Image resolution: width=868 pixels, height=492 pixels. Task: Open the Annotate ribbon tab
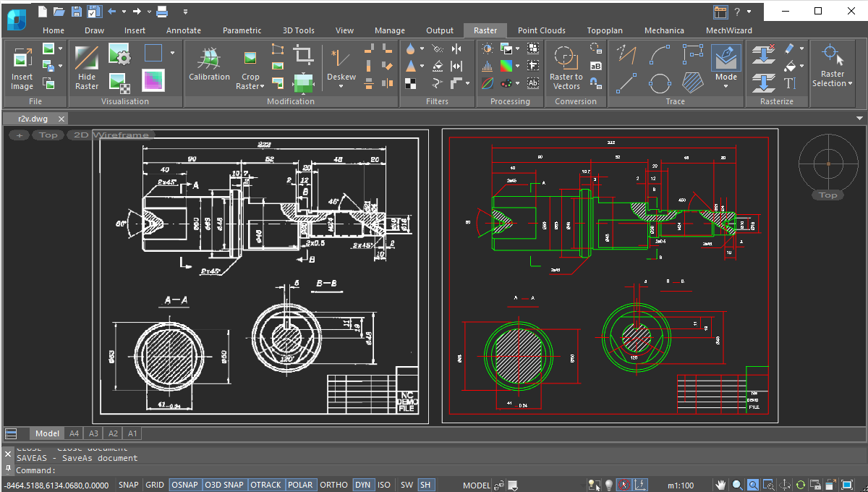click(x=183, y=30)
